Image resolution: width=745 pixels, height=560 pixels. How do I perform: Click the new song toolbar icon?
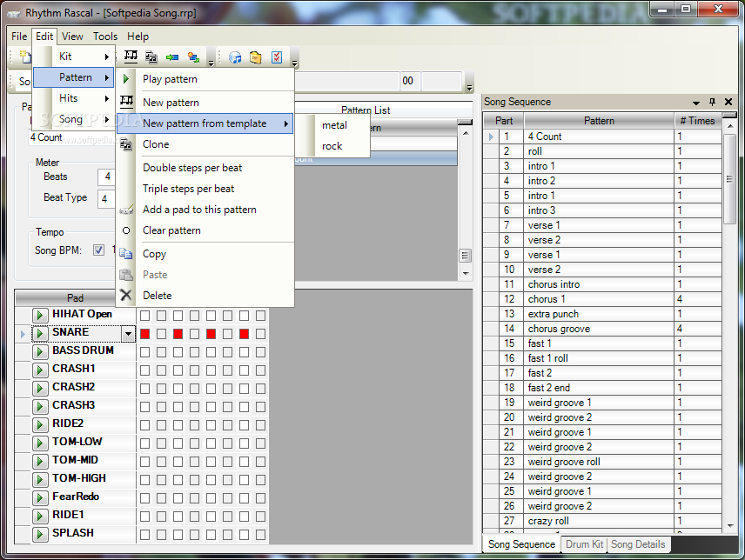point(24,57)
